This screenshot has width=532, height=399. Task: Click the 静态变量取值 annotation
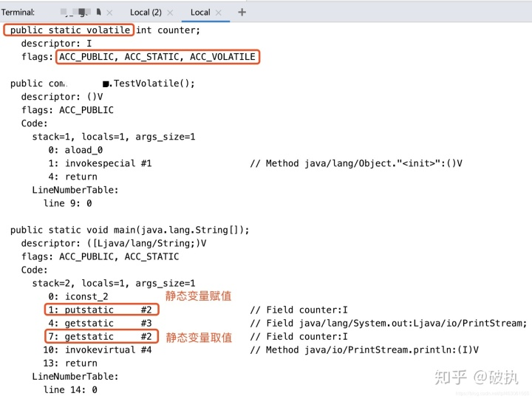199,337
